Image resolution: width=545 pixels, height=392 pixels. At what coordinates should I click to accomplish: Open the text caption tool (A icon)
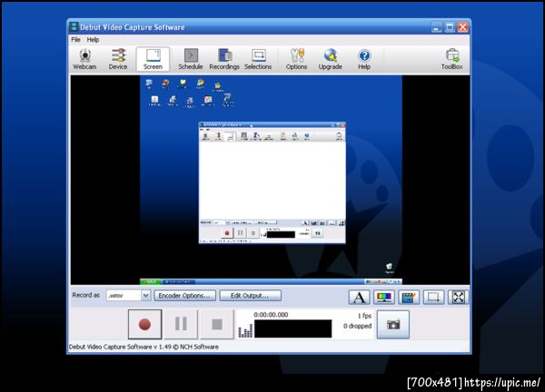coord(359,298)
